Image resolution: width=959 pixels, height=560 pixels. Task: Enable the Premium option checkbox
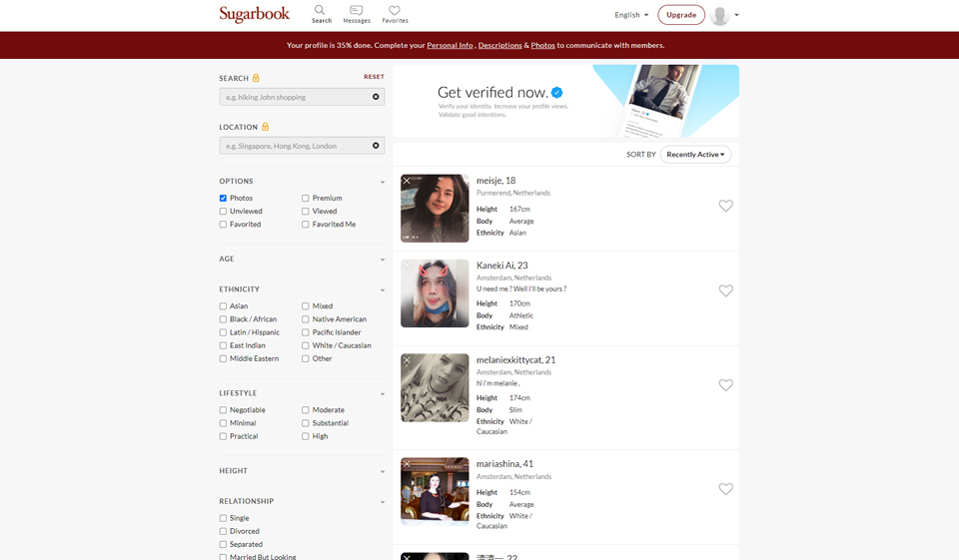pyautogui.click(x=306, y=198)
